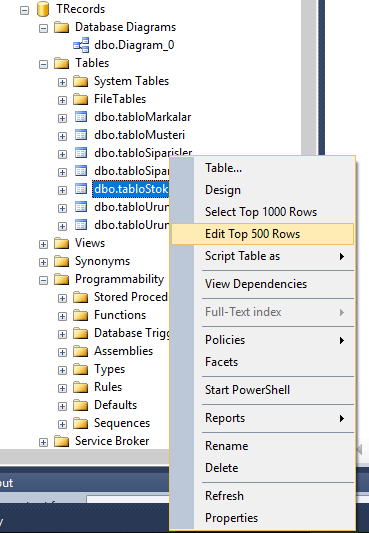Click the Service Broker folder icon
369x533 pixels.
pos(62,441)
